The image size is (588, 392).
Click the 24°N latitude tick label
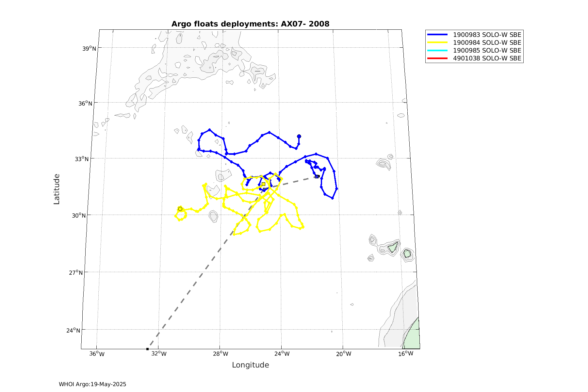(73, 330)
